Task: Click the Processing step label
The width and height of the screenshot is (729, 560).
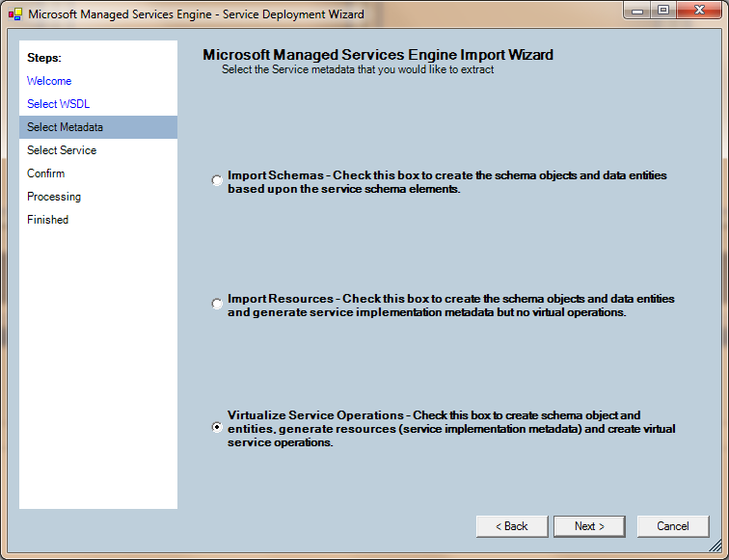Action: click(x=54, y=197)
